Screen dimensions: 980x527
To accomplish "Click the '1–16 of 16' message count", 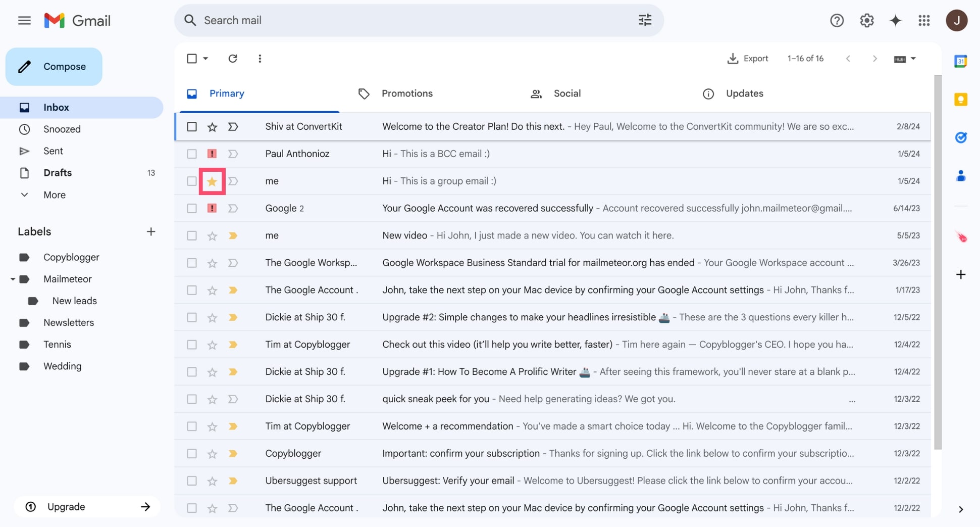I will coord(805,59).
